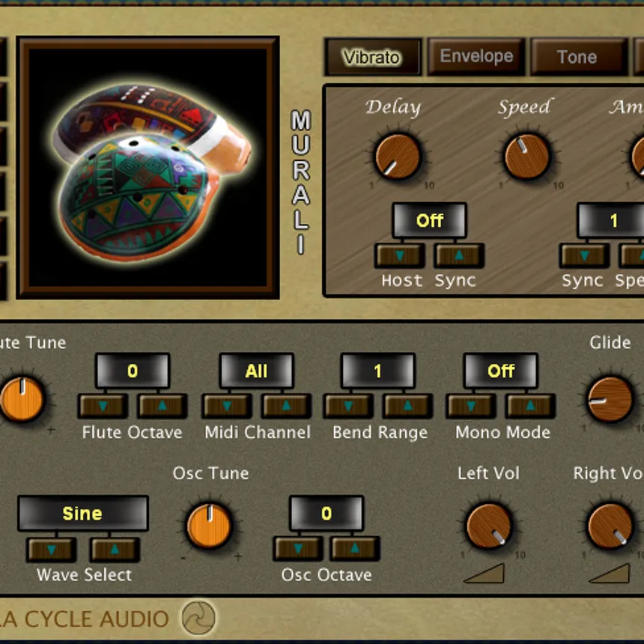Image resolution: width=644 pixels, height=644 pixels.
Task: Decrease Bend Range with down arrow
Action: 349,406
